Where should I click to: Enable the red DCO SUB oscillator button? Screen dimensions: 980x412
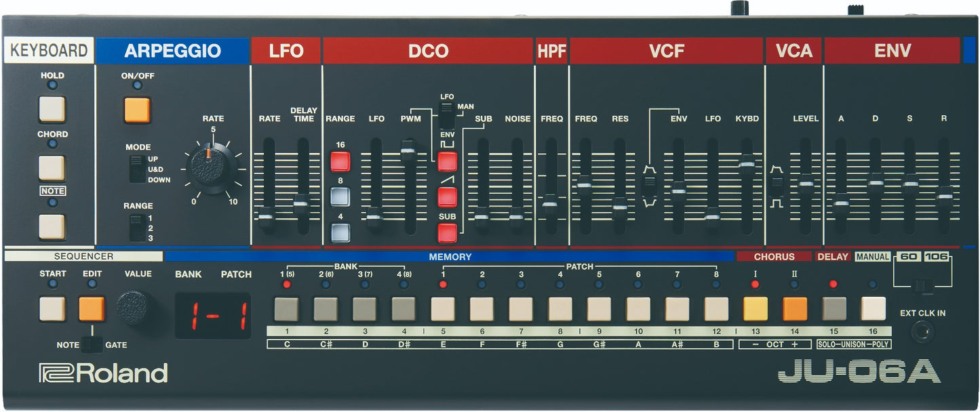(447, 232)
